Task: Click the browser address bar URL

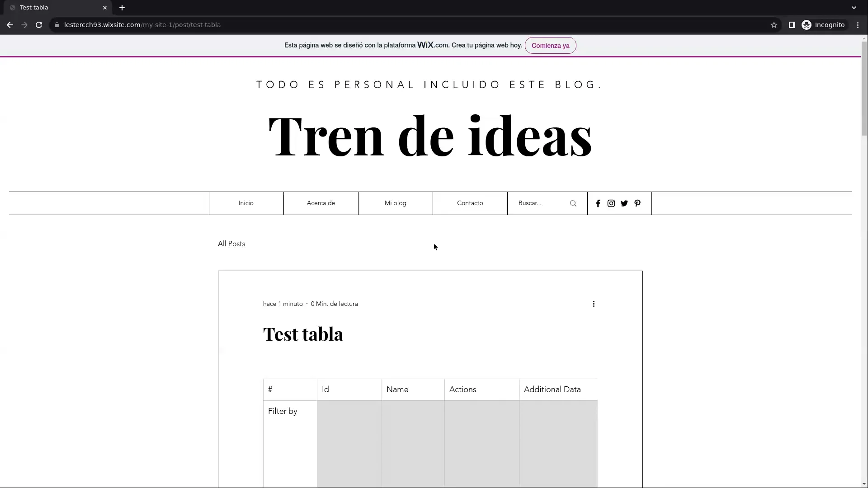Action: coord(142,25)
